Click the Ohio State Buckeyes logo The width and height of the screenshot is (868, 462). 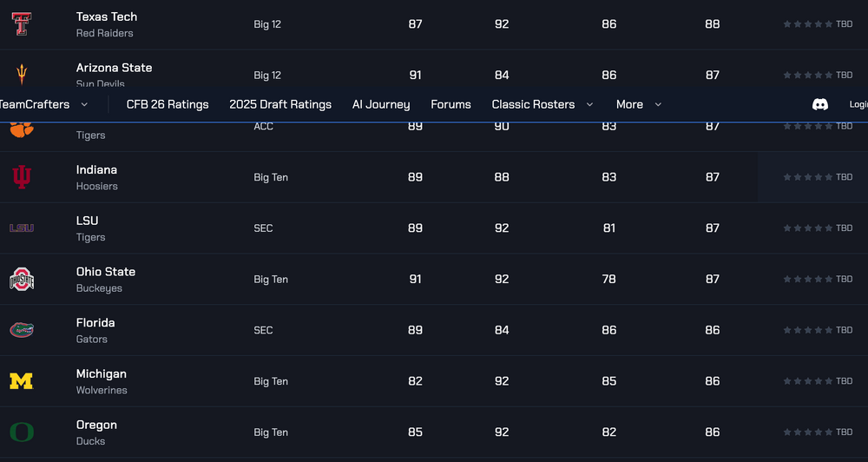22,280
